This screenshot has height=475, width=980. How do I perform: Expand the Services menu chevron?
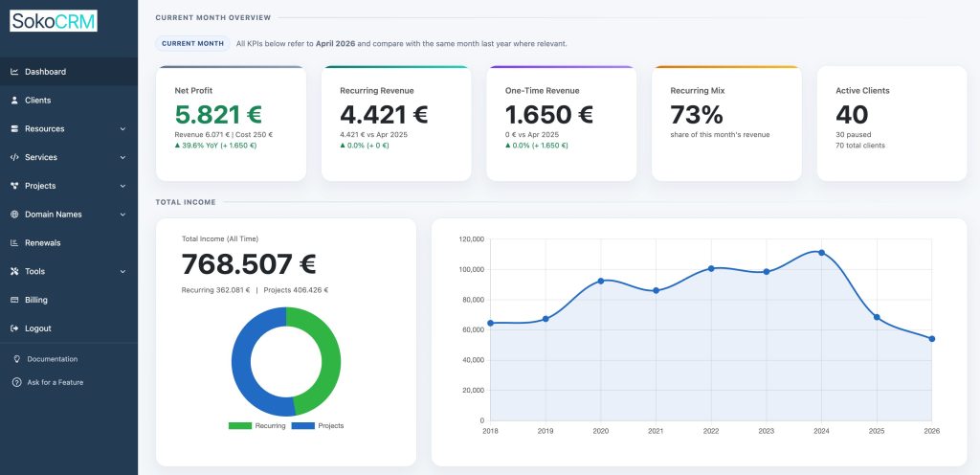(x=123, y=157)
